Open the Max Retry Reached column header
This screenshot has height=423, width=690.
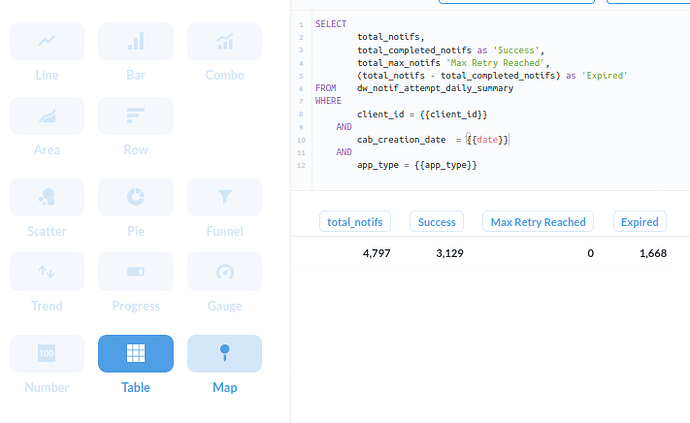538,221
